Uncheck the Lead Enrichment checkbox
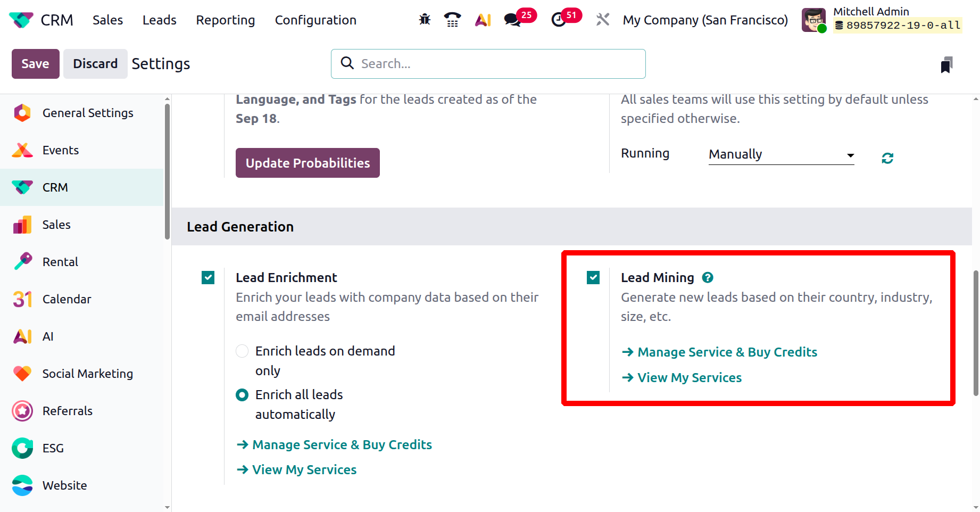 pyautogui.click(x=208, y=277)
